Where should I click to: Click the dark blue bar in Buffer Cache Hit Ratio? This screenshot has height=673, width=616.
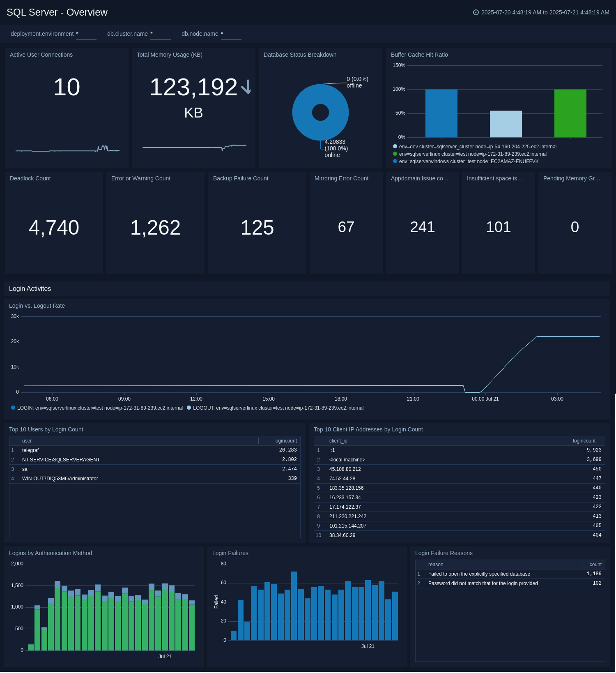coord(441,113)
